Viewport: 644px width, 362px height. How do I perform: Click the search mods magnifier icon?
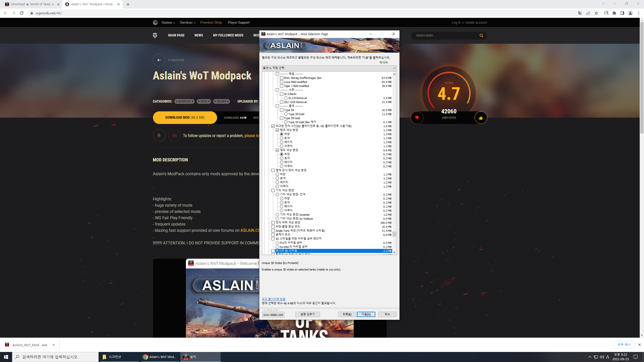481,35
